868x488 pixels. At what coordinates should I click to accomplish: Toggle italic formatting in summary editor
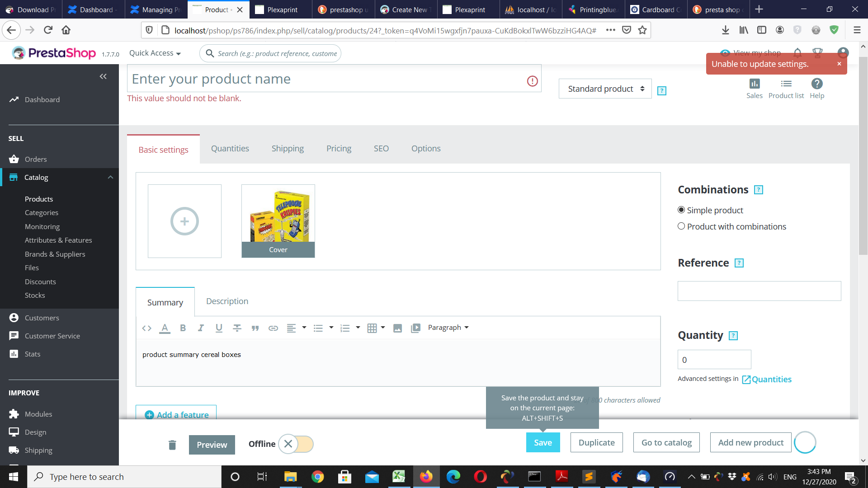tap(201, 328)
